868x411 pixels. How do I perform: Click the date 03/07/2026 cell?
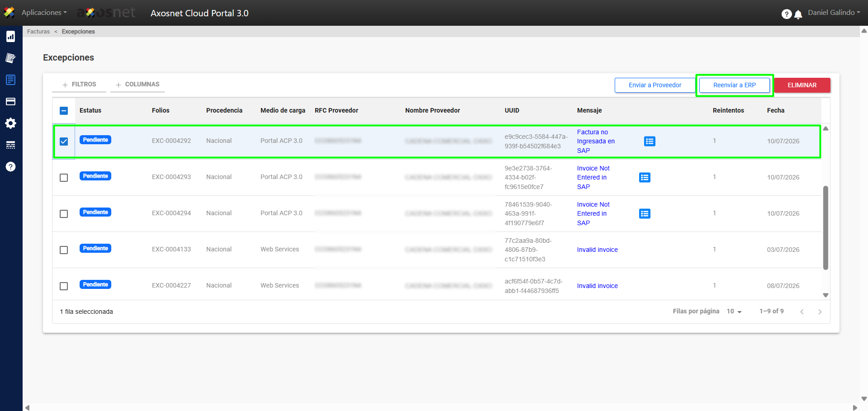pyautogui.click(x=783, y=250)
